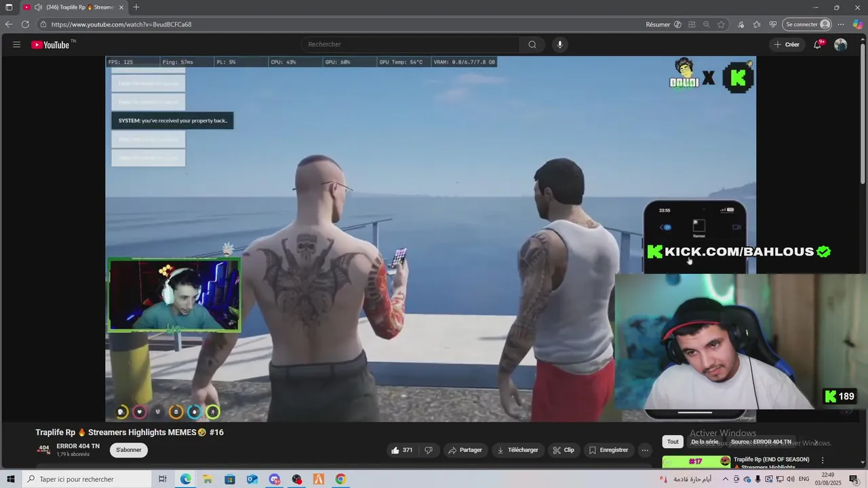868x488 pixels.
Task: Mute the tab with the speaker icon
Action: [x=38, y=7]
